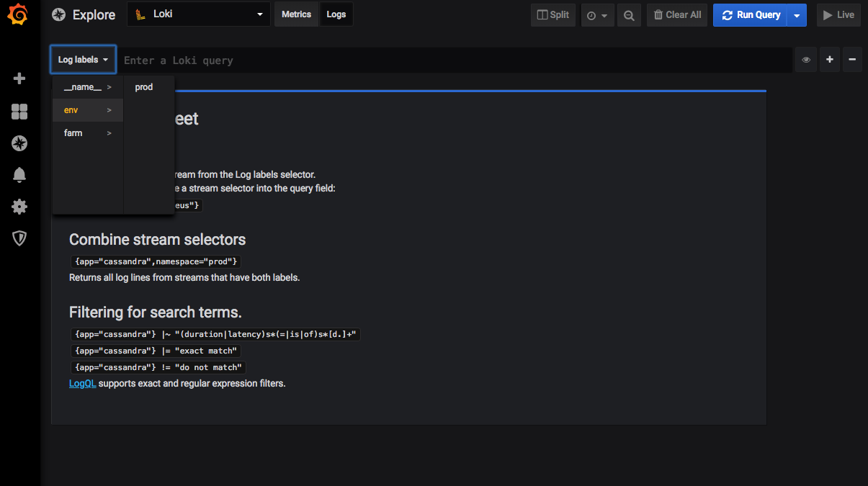The image size is (868, 486).
Task: Collapse the Log labels dropdown
Action: pyautogui.click(x=83, y=60)
